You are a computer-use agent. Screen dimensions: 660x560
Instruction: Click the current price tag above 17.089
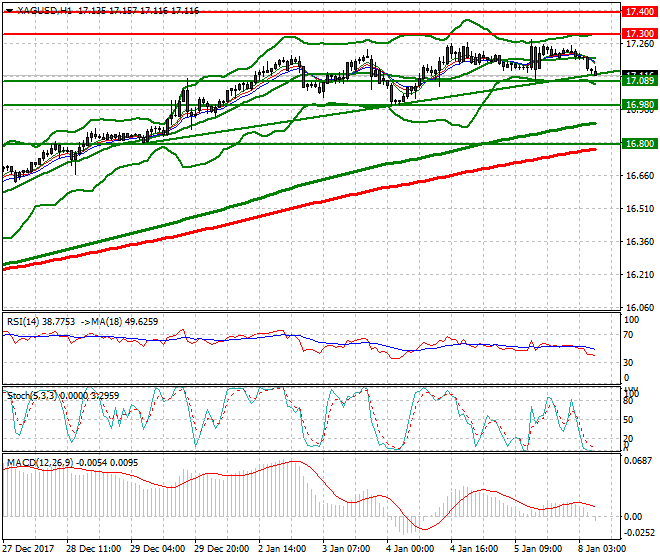coord(639,73)
